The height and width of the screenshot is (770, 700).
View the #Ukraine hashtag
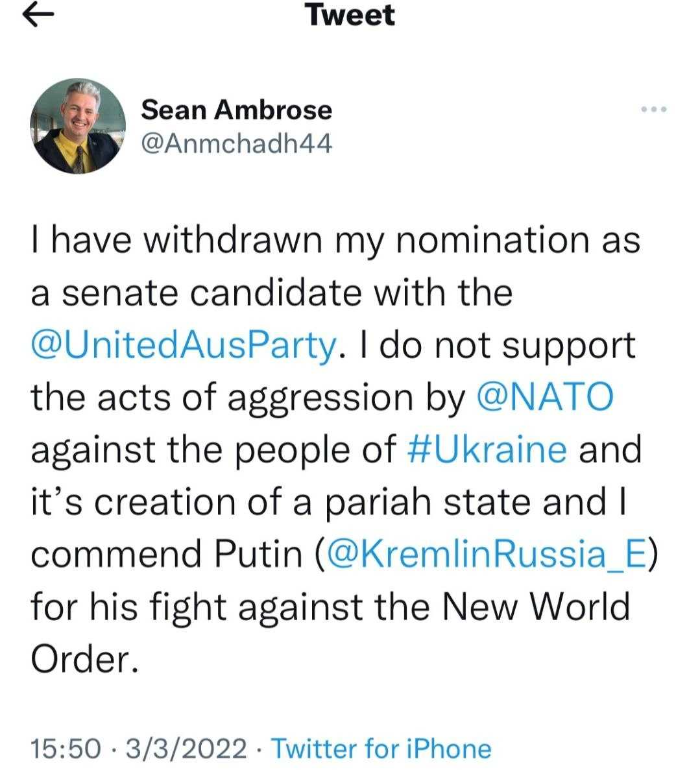pos(487,449)
